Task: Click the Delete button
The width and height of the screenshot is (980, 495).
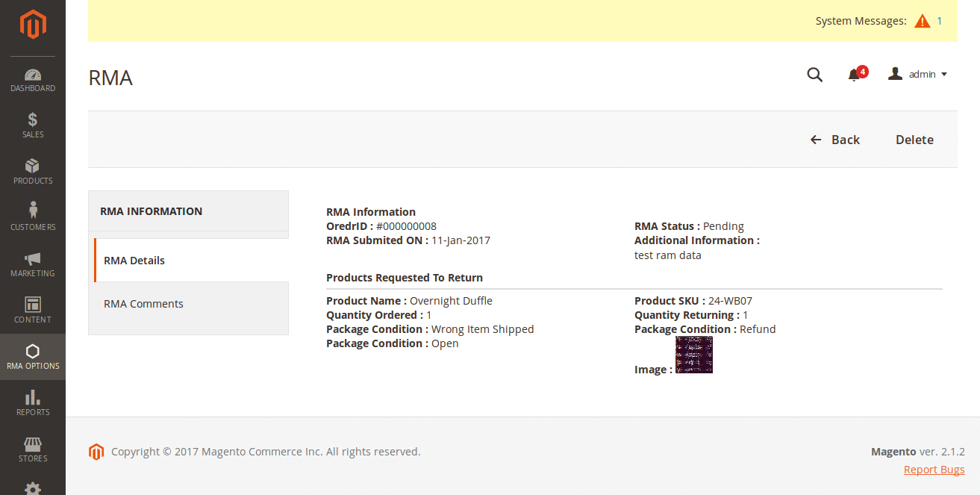Action: click(x=914, y=140)
